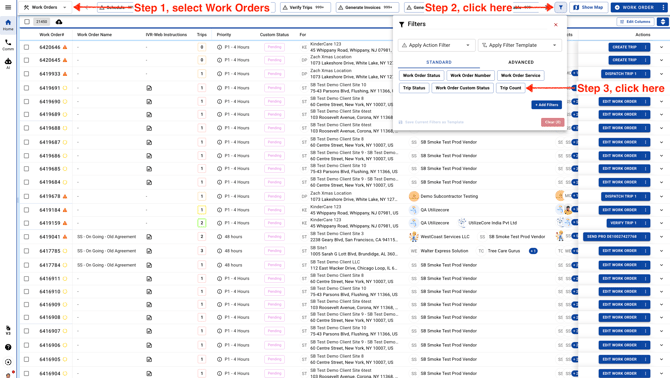
Task: Click the Work Order Custom Status filter chip
Action: point(462,88)
